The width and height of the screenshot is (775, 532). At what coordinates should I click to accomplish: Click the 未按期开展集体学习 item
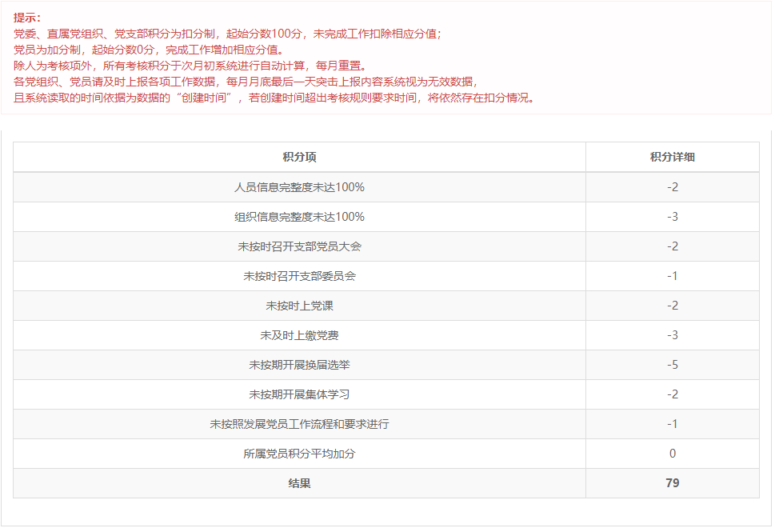299,394
